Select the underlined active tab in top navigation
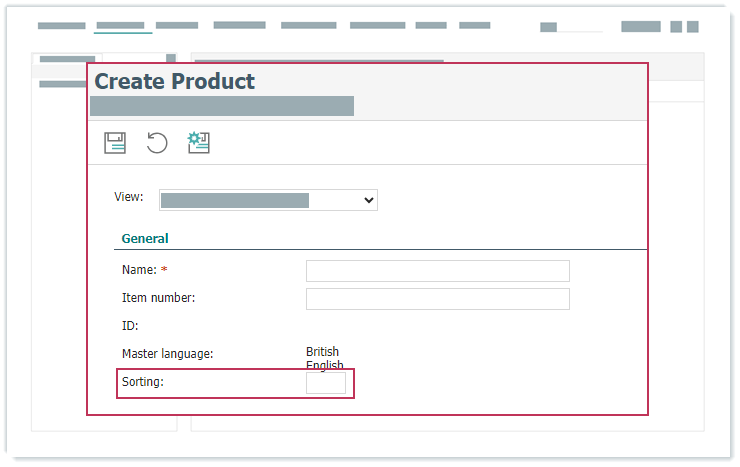The height and width of the screenshot is (467, 740). pyautogui.click(x=121, y=26)
